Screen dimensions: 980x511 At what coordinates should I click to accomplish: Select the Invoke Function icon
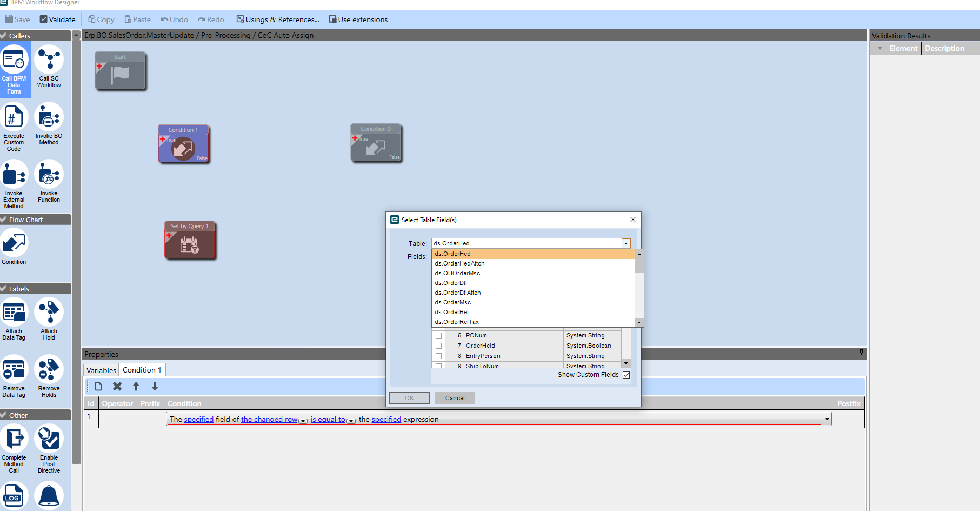[49, 181]
